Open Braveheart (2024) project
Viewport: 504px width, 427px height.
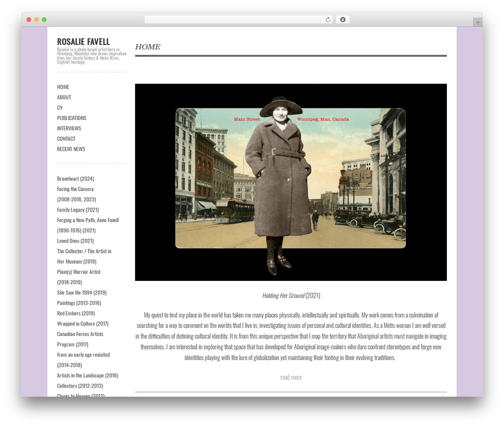(x=76, y=178)
